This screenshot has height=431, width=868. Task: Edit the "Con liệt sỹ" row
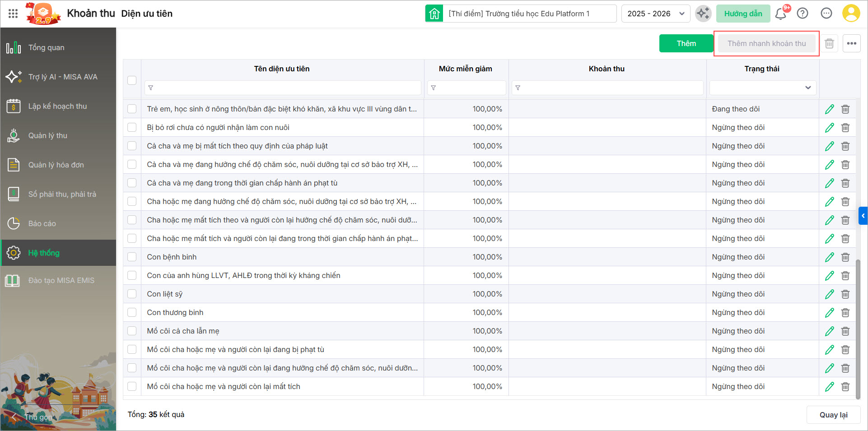pyautogui.click(x=830, y=294)
